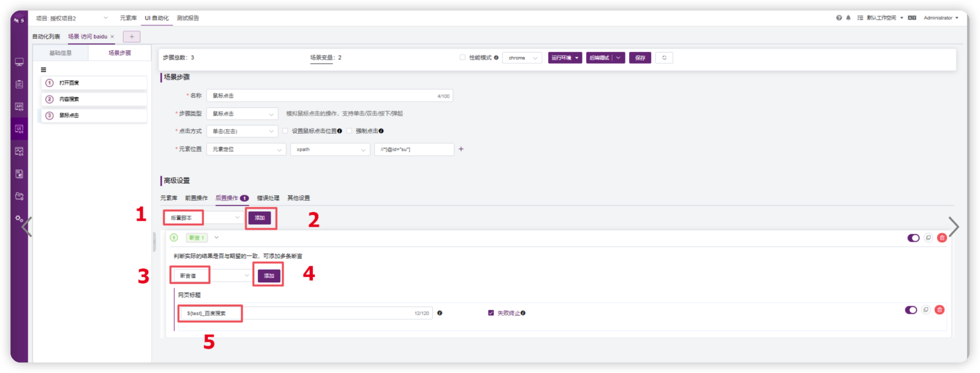Open the 默认工作空间 workspace menu

885,18
